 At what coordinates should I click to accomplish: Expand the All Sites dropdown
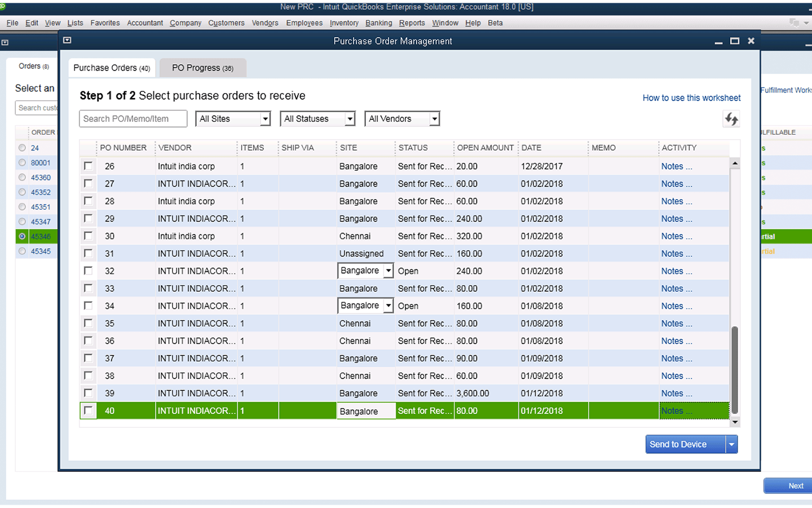click(x=265, y=119)
